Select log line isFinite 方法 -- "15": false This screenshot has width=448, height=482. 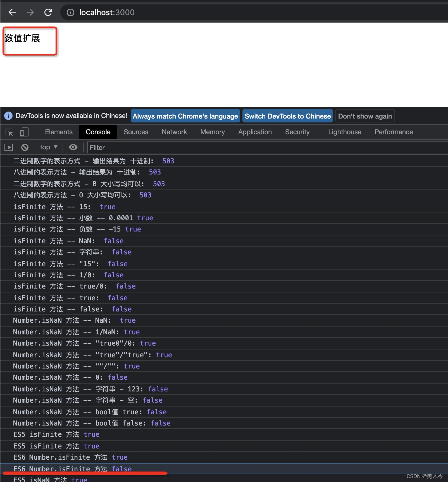224,264
